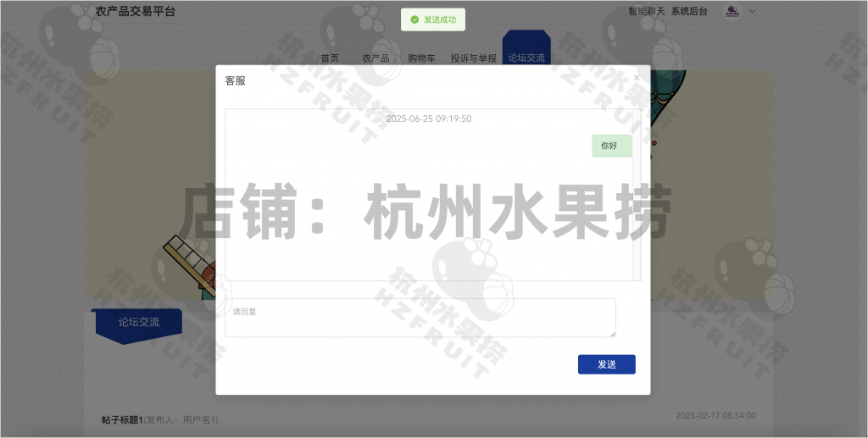Click the 发送成功 notification text
The height and width of the screenshot is (438, 868).
(x=440, y=20)
